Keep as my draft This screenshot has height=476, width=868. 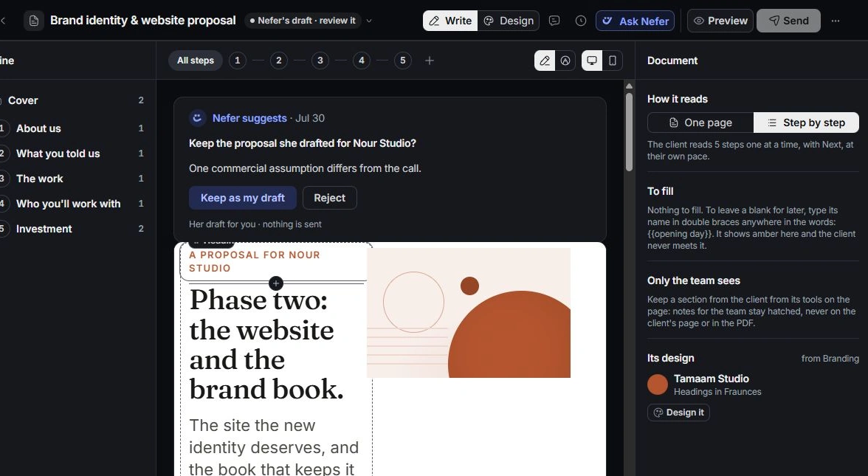click(x=242, y=198)
